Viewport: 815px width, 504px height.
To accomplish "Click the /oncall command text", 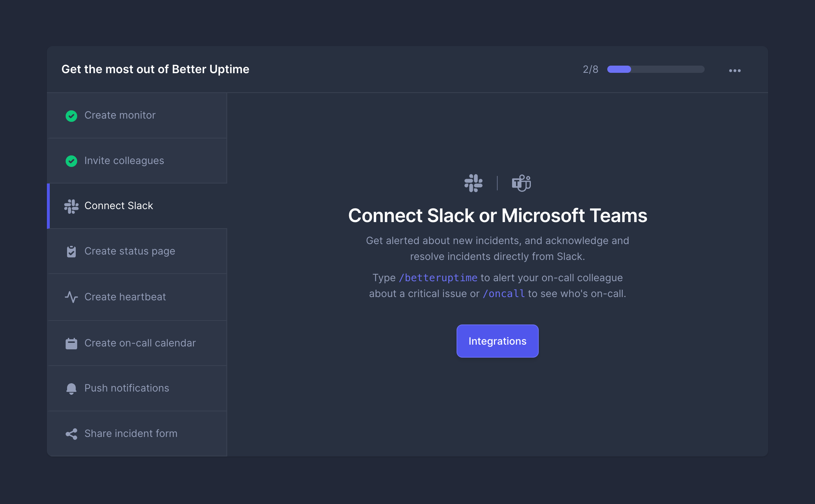I will pos(504,294).
